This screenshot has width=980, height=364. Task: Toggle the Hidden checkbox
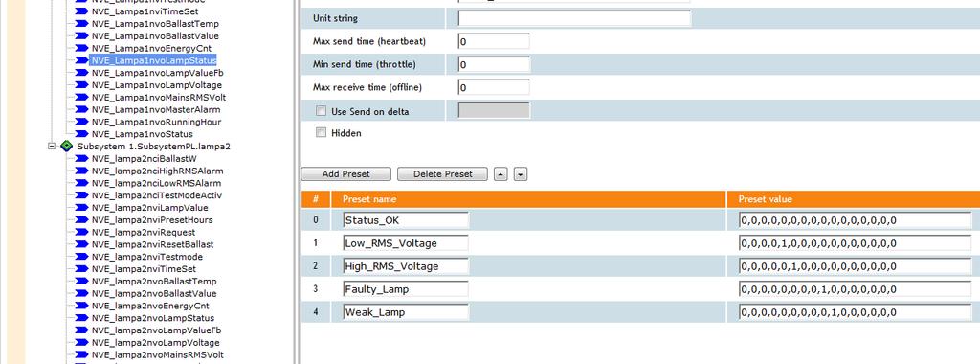322,132
